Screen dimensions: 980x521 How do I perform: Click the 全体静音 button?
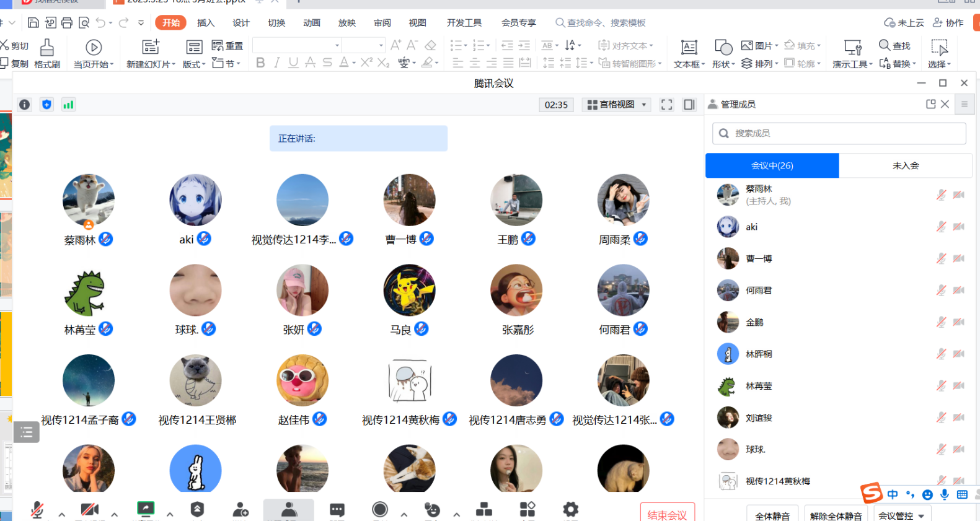(x=772, y=515)
